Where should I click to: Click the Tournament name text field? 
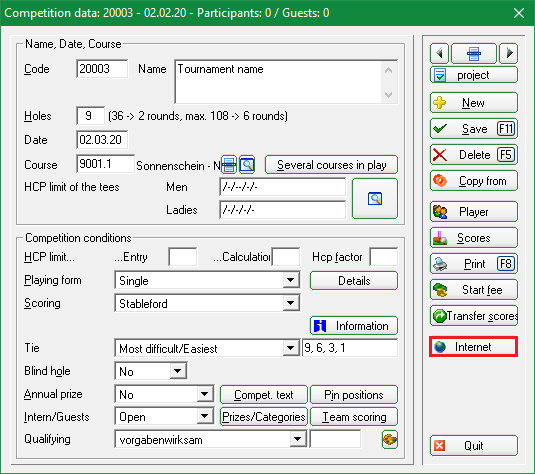(x=278, y=82)
